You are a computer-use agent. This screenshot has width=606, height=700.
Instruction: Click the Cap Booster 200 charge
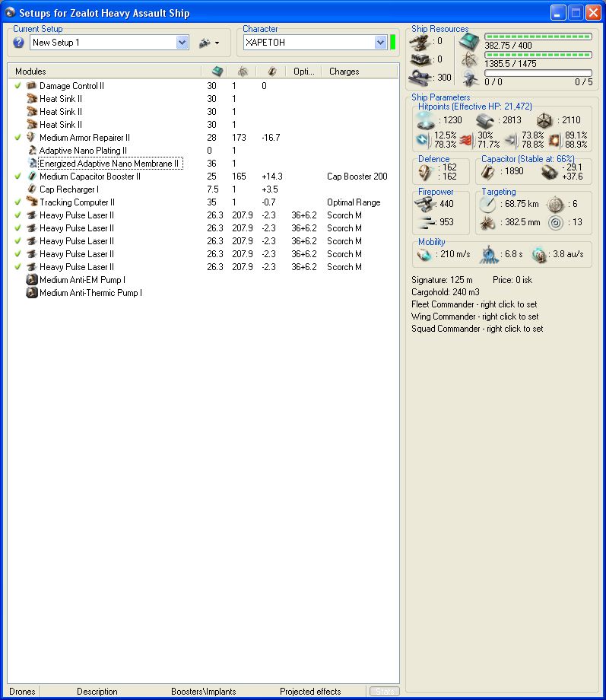click(357, 176)
